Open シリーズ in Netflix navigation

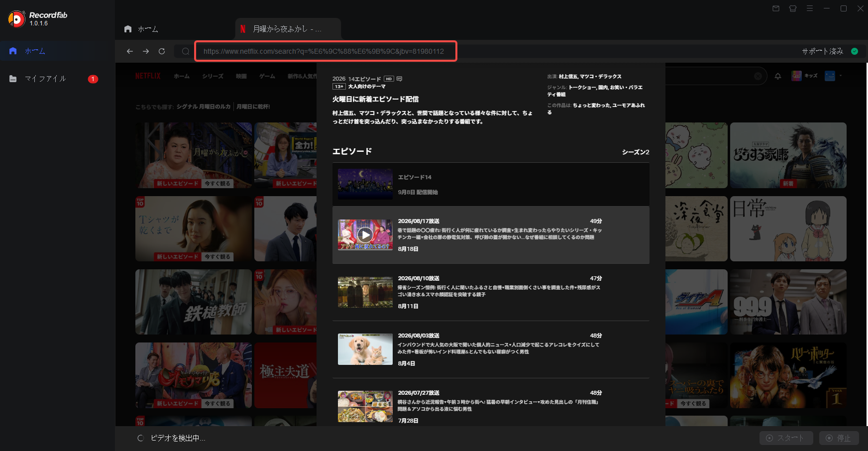pyautogui.click(x=213, y=76)
